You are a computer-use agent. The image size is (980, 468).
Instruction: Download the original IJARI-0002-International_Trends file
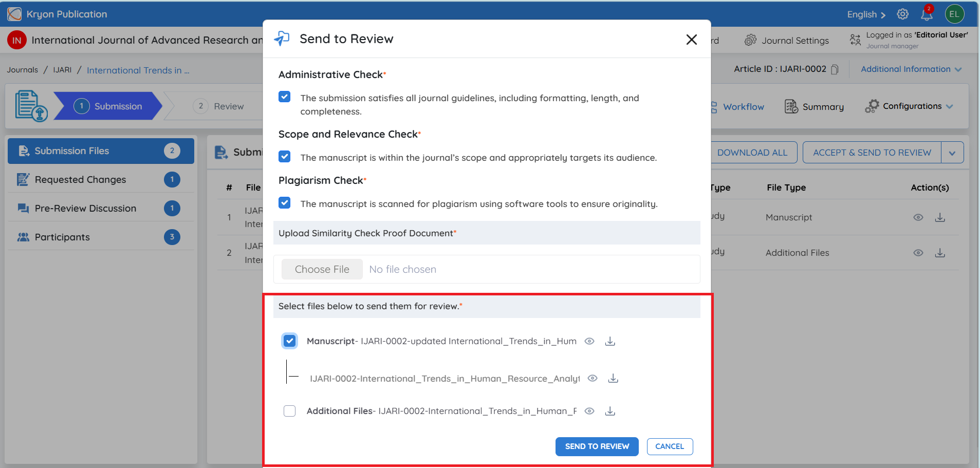tap(613, 378)
